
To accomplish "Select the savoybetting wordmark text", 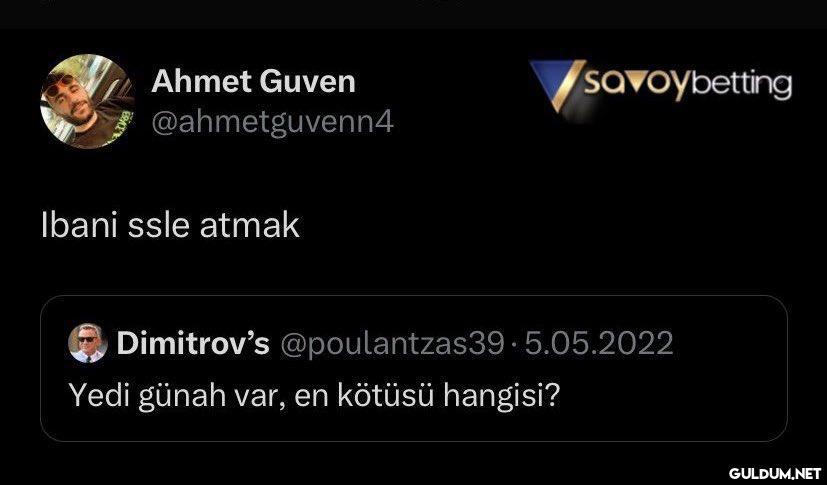I will pos(687,85).
